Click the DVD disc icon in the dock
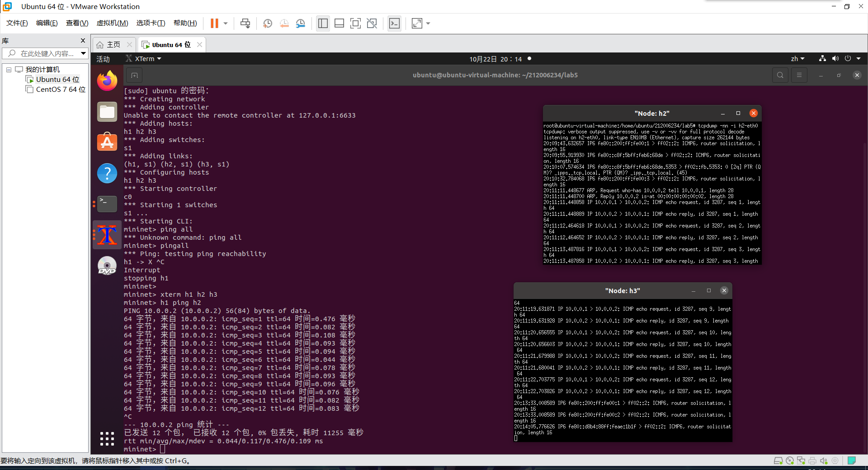 click(107, 266)
